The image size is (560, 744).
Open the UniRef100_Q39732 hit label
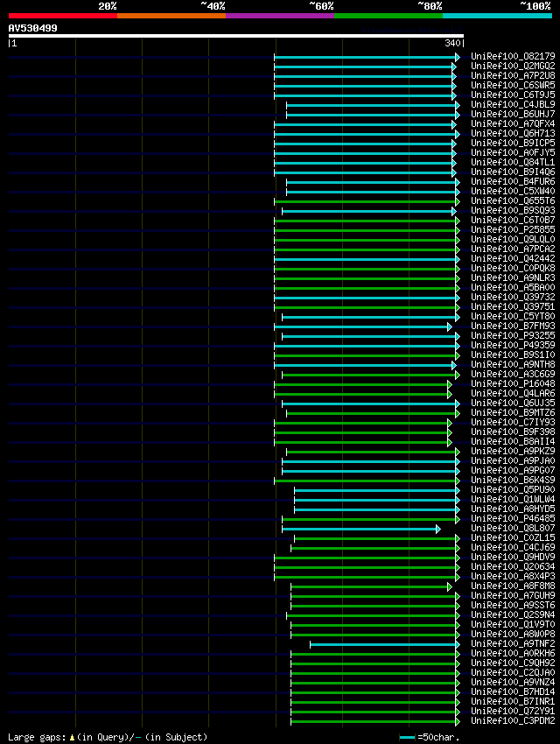pyautogui.click(x=513, y=297)
